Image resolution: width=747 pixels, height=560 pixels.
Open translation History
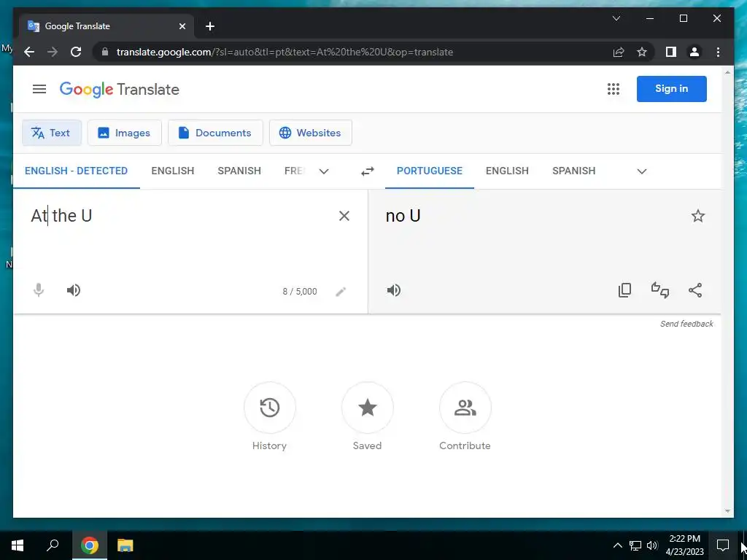pyautogui.click(x=270, y=408)
